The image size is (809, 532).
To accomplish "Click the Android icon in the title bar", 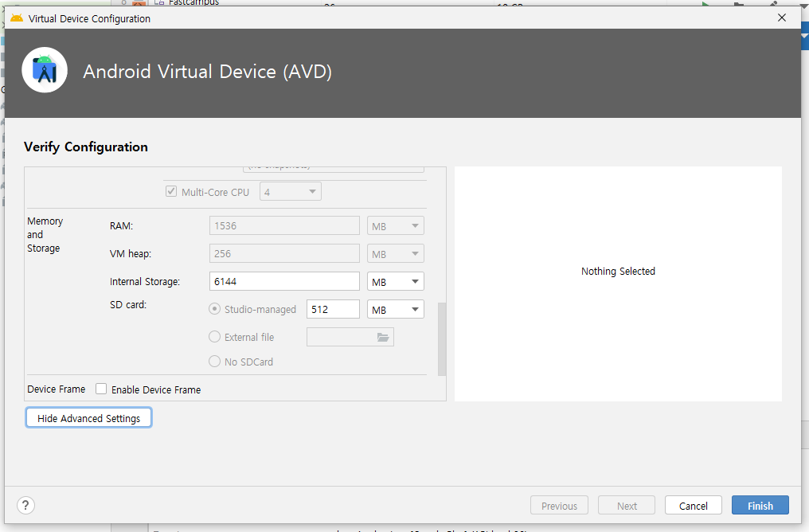I will pos(17,18).
